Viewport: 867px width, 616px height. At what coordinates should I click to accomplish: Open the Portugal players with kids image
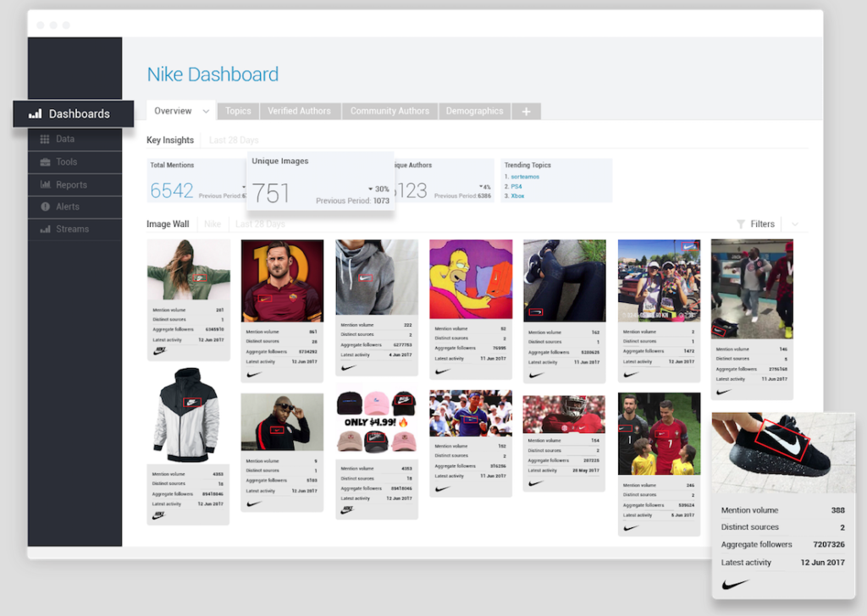tap(659, 434)
